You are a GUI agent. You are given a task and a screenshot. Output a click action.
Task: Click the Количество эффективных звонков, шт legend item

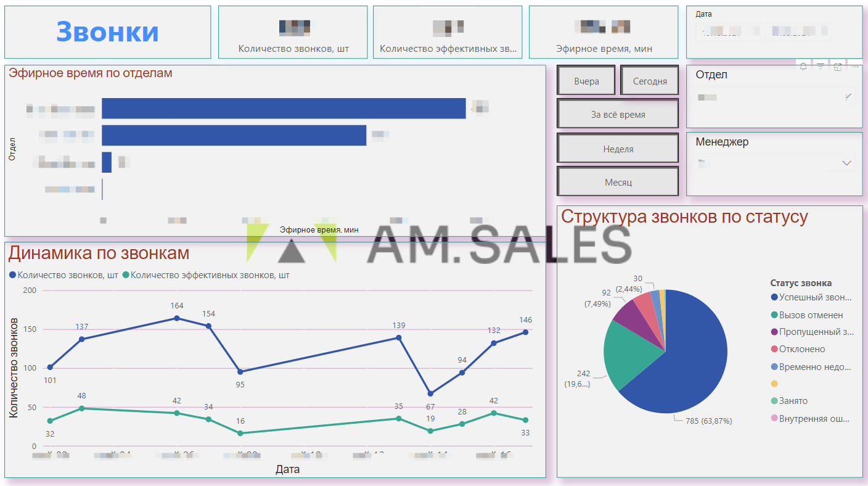pos(206,275)
